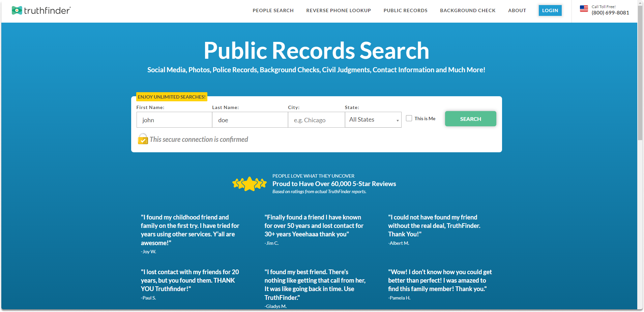Go to Public Records menu item
The image size is (644, 312).
(405, 10)
